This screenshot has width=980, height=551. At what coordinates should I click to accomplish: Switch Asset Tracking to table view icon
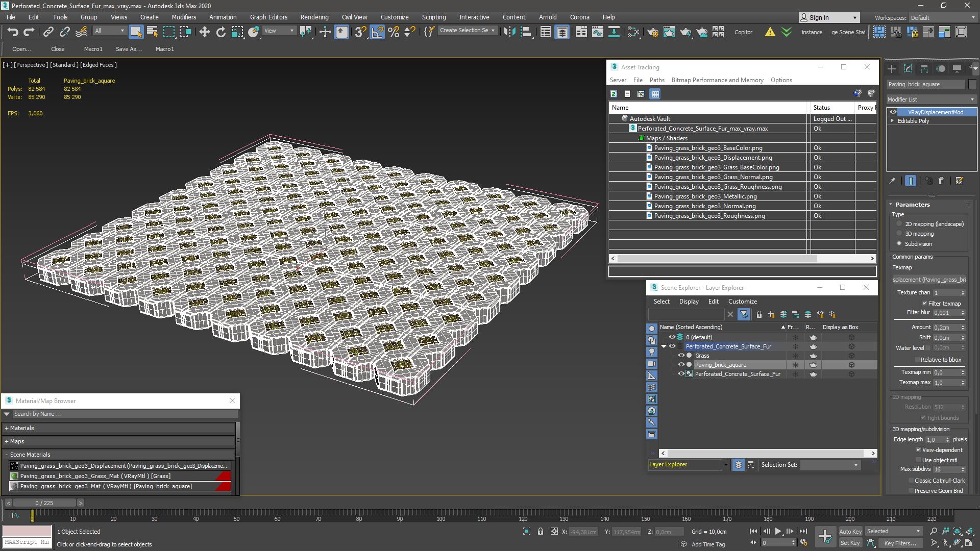655,94
